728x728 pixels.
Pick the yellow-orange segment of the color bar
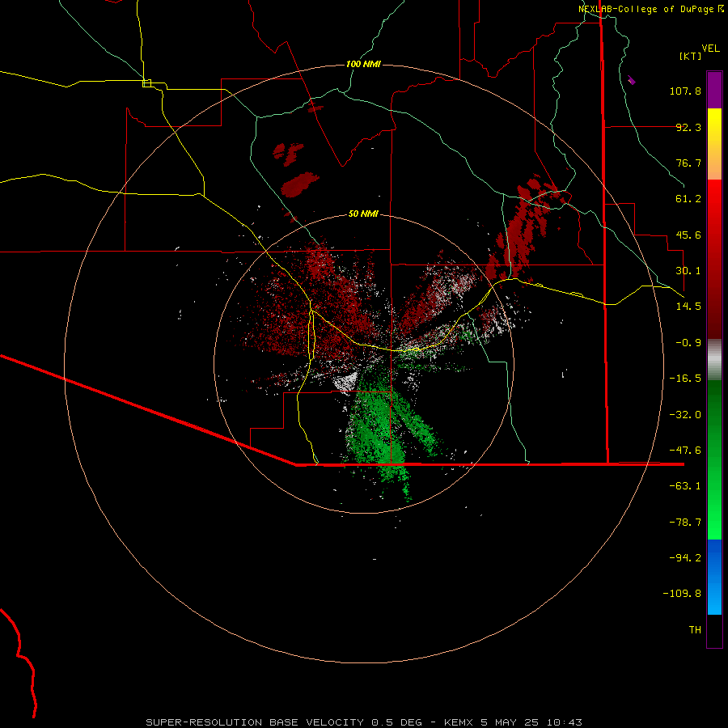click(x=714, y=144)
